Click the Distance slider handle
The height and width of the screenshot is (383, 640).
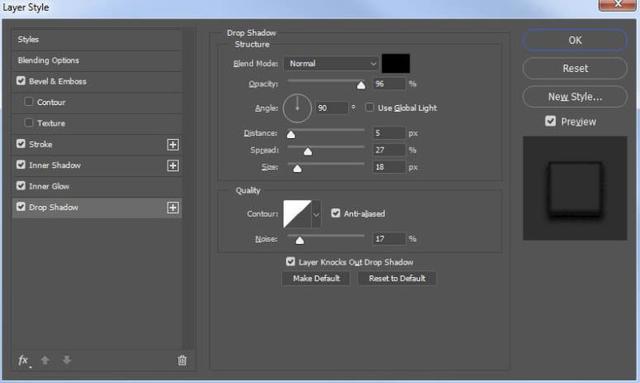click(291, 134)
